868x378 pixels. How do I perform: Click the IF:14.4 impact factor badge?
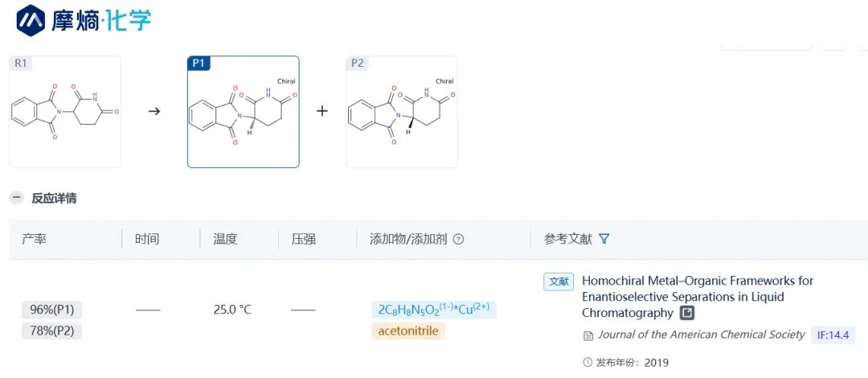(833, 335)
